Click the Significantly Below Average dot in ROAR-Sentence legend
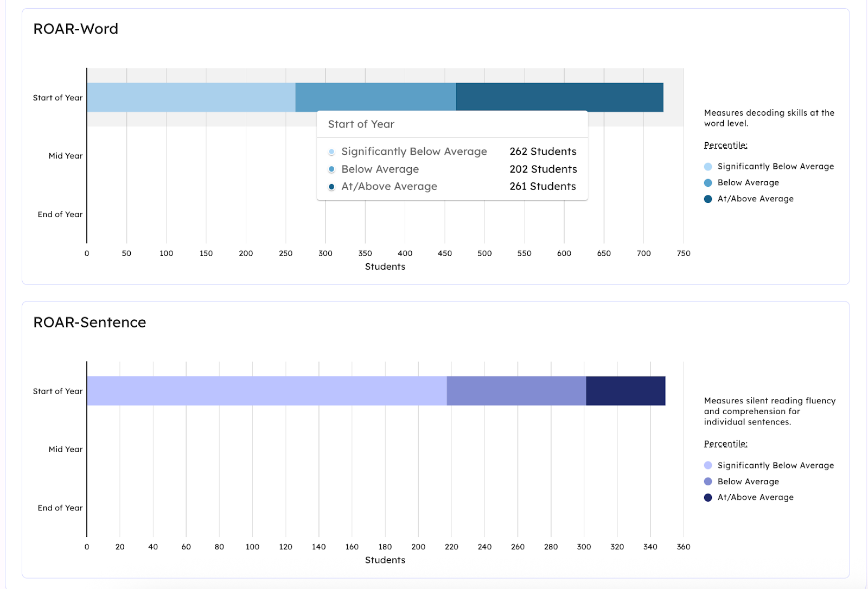This screenshot has width=868, height=589. [x=708, y=465]
